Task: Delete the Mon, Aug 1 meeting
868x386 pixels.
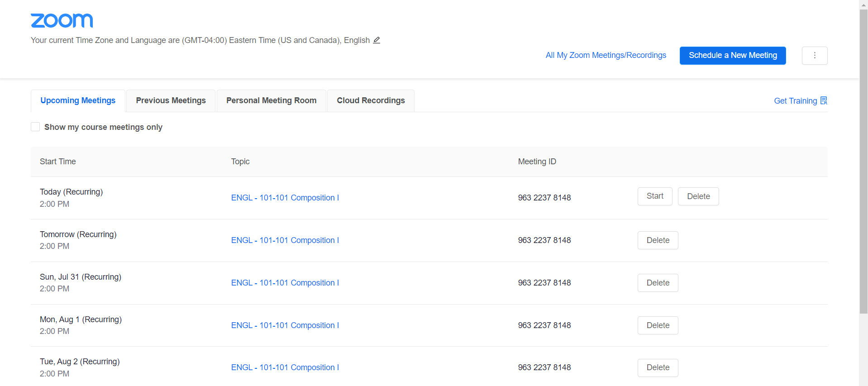Action: (x=658, y=325)
